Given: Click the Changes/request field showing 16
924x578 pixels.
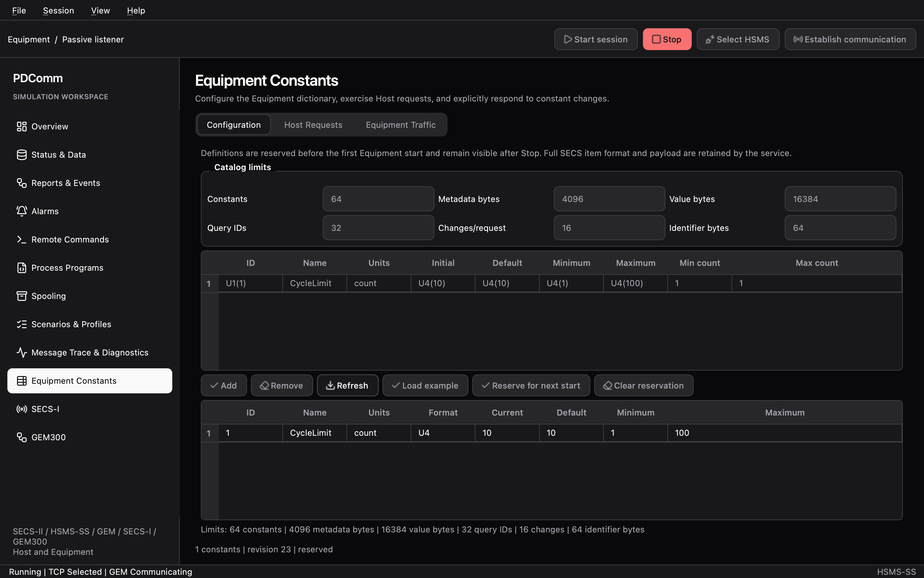Looking at the screenshot, I should (609, 228).
